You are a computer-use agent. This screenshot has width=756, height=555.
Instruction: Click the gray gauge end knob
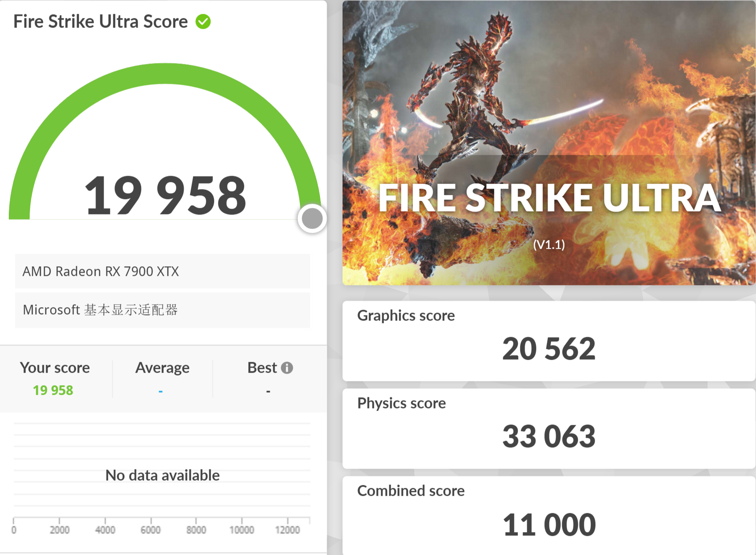312,218
